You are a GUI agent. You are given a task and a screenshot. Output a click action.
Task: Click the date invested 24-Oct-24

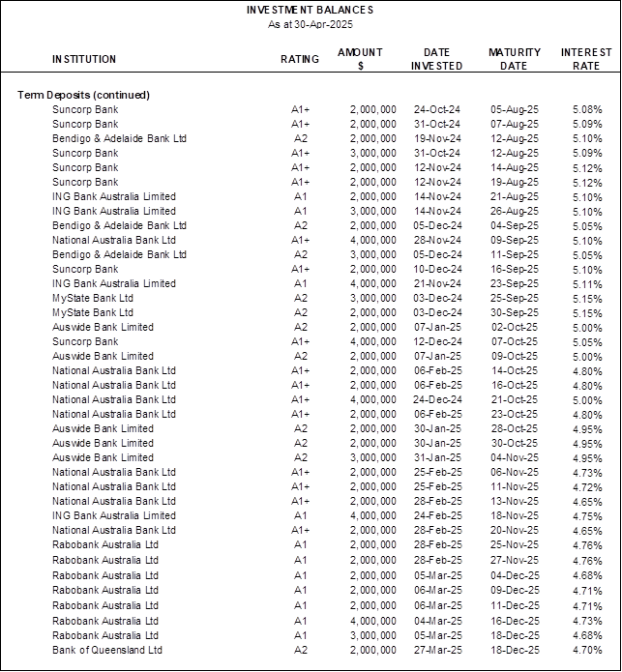click(x=437, y=109)
